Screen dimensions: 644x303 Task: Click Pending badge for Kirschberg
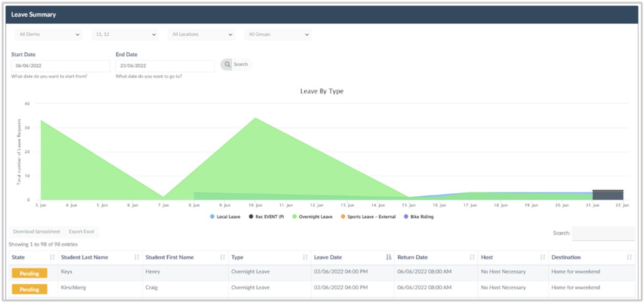[x=29, y=289]
